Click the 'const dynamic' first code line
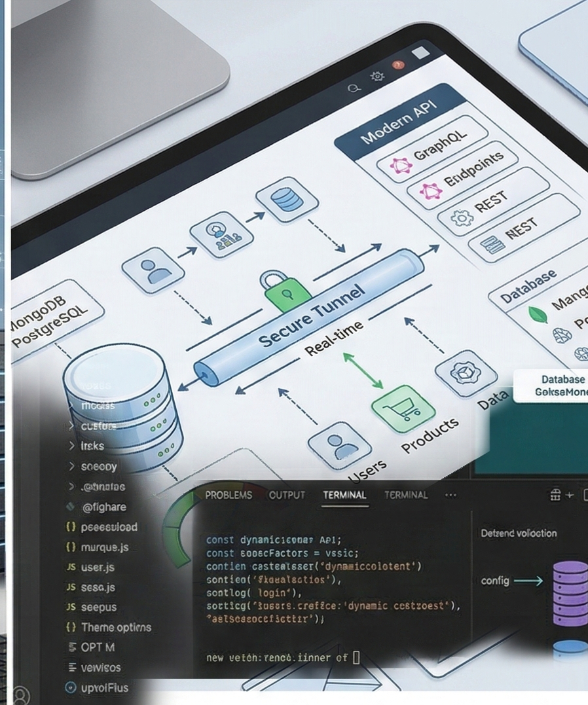This screenshot has width=588, height=705. click(274, 539)
